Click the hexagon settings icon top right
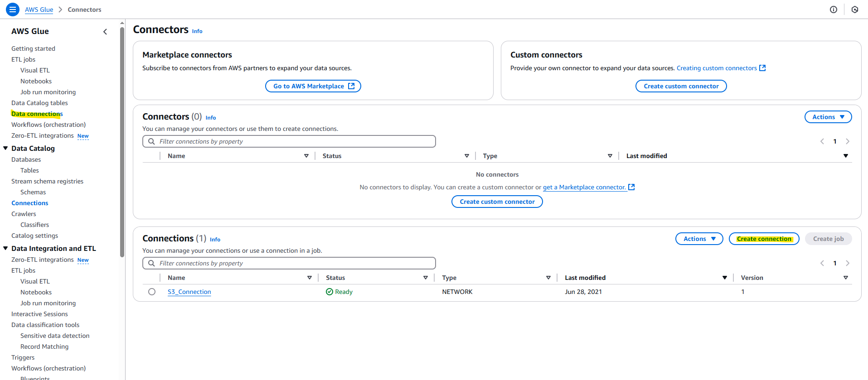The image size is (868, 380). tap(854, 10)
